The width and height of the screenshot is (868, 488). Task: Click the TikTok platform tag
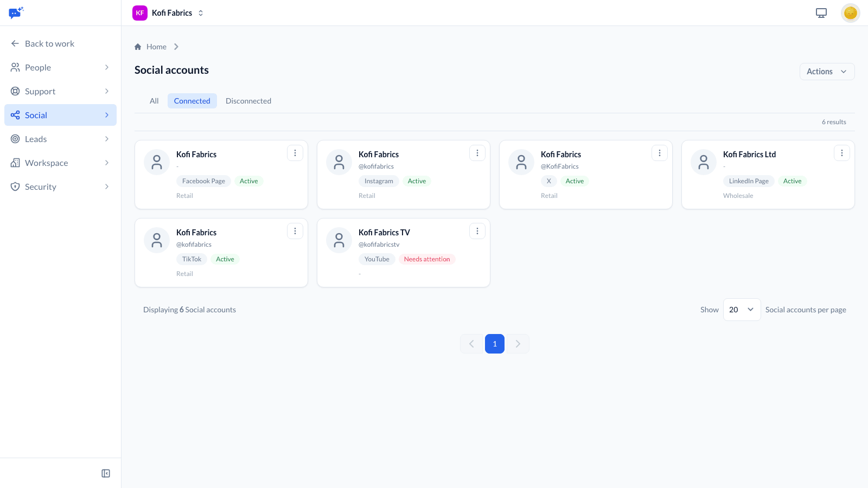click(x=192, y=259)
